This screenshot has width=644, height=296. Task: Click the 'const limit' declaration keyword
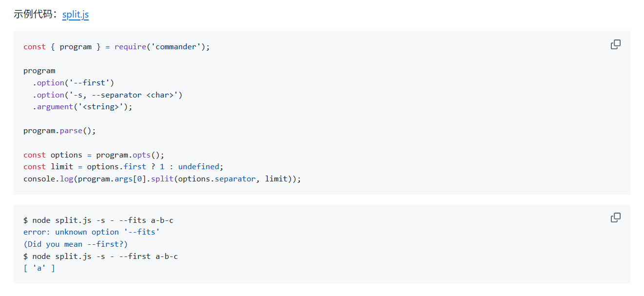[x=35, y=167]
